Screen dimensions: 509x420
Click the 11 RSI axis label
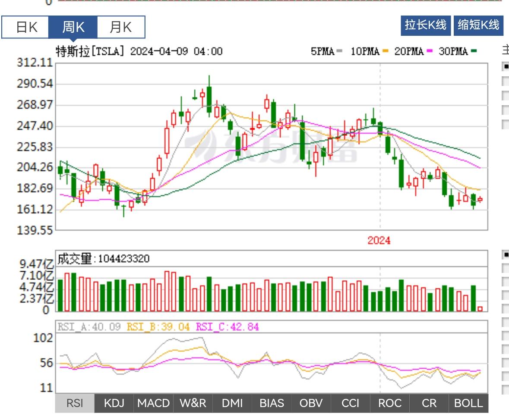click(47, 388)
